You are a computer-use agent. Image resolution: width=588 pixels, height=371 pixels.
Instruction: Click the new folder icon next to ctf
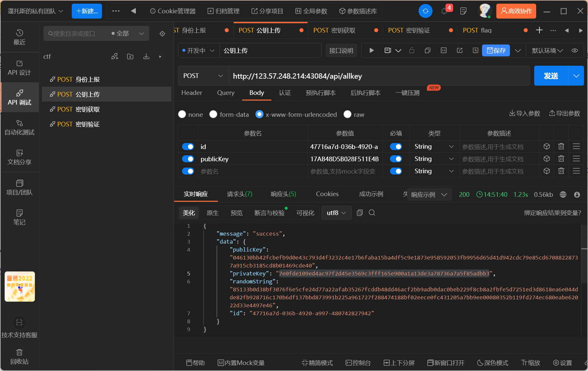point(130,56)
